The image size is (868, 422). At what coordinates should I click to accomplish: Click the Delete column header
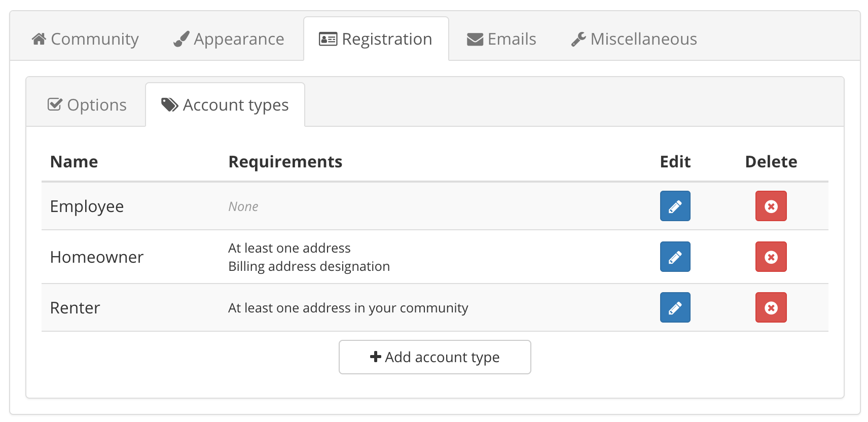tap(771, 162)
